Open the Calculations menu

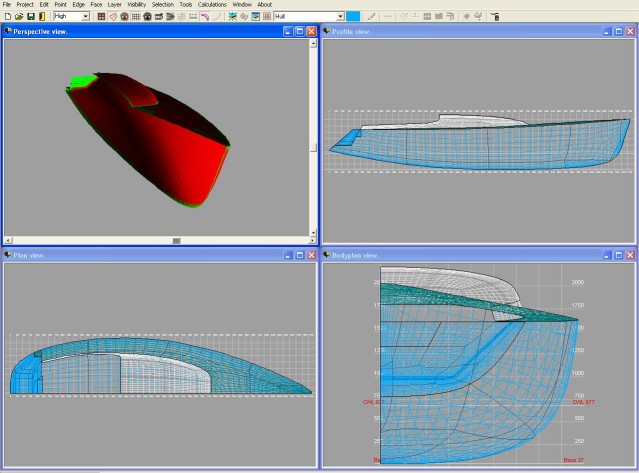pos(212,5)
